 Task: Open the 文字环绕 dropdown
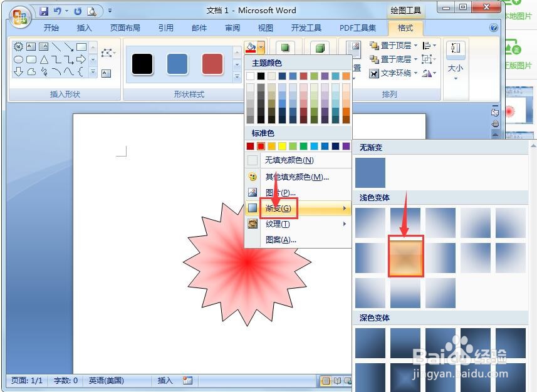(394, 73)
